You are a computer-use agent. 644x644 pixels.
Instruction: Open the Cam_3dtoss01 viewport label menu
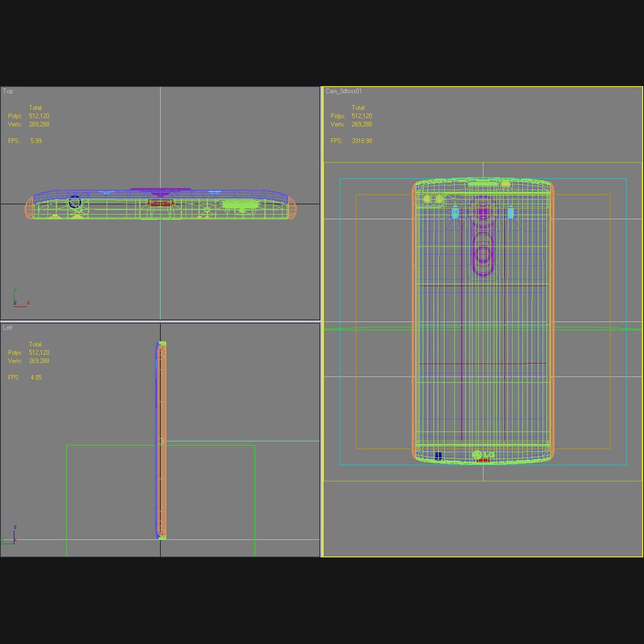coord(343,91)
